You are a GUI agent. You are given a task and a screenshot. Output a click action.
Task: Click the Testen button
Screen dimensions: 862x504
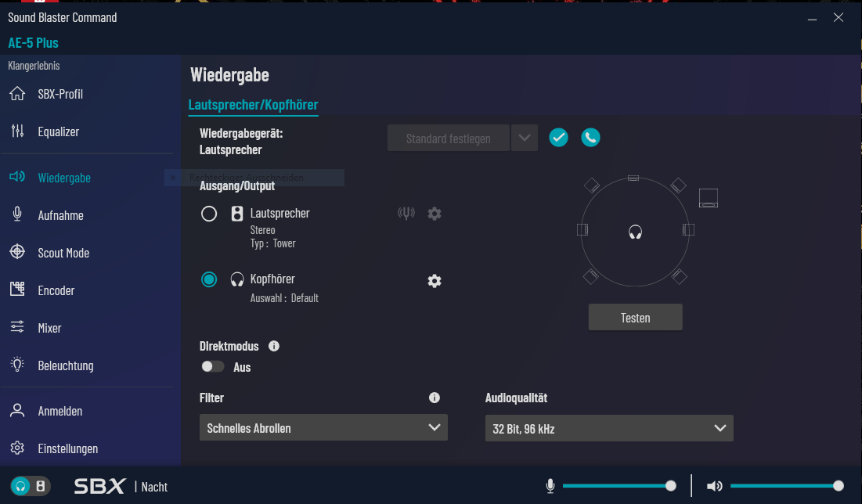[x=636, y=317]
